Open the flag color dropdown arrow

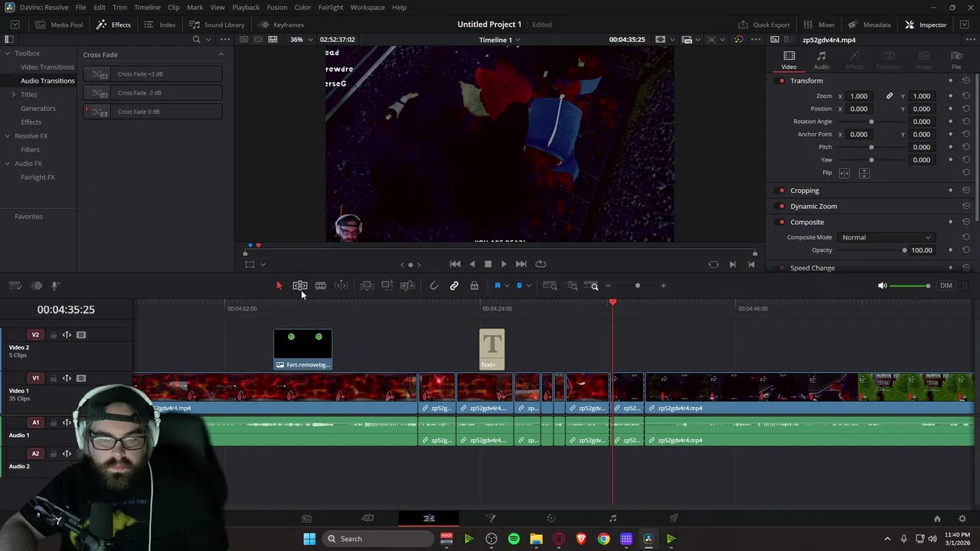[x=506, y=286]
